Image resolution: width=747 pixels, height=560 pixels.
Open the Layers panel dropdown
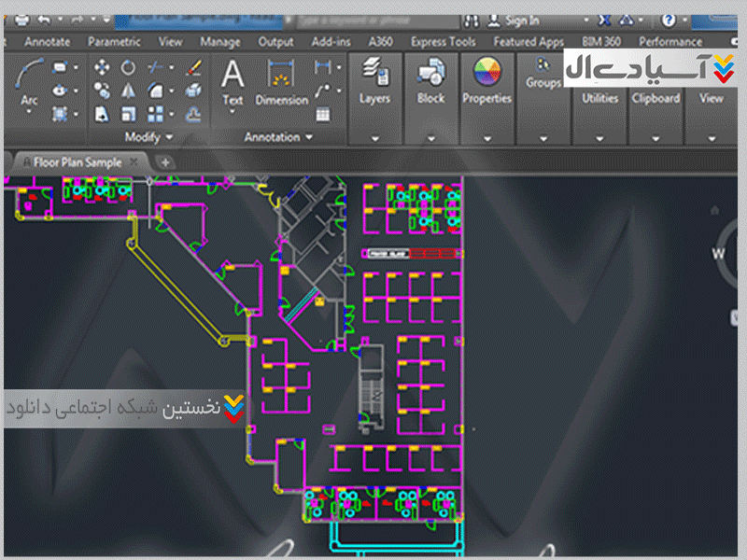374,138
